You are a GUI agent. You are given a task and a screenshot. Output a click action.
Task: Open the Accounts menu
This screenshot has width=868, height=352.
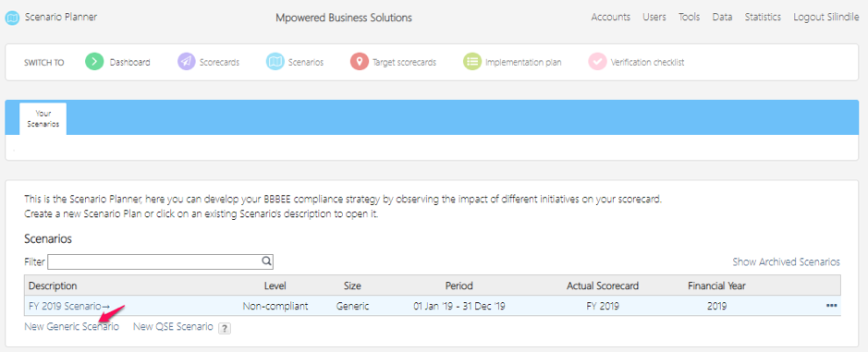(x=611, y=18)
